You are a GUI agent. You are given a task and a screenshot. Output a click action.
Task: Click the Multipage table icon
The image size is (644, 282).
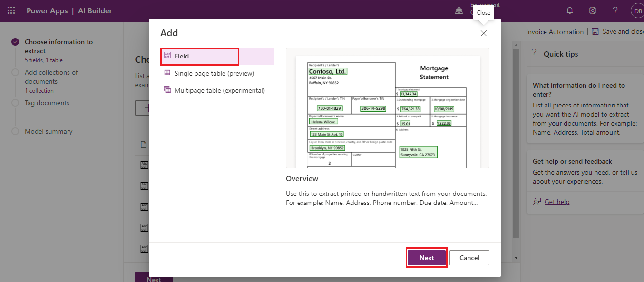pyautogui.click(x=167, y=90)
